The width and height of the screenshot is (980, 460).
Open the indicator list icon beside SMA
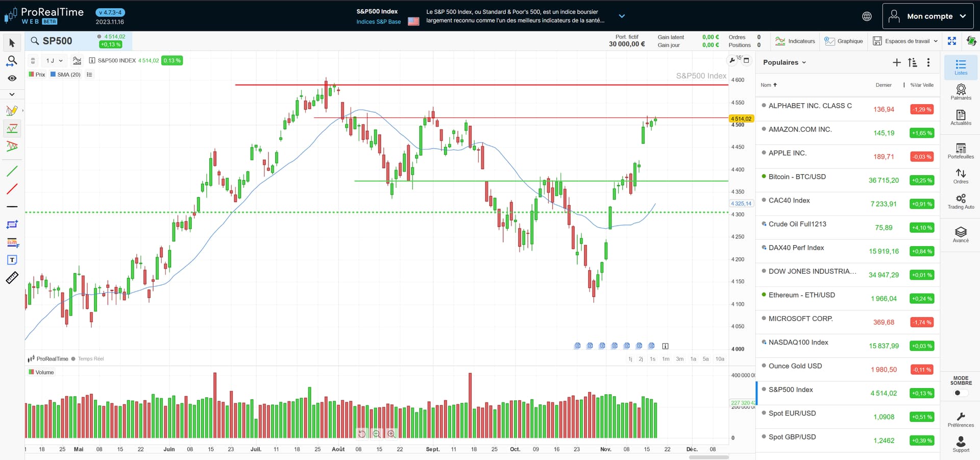(89, 75)
